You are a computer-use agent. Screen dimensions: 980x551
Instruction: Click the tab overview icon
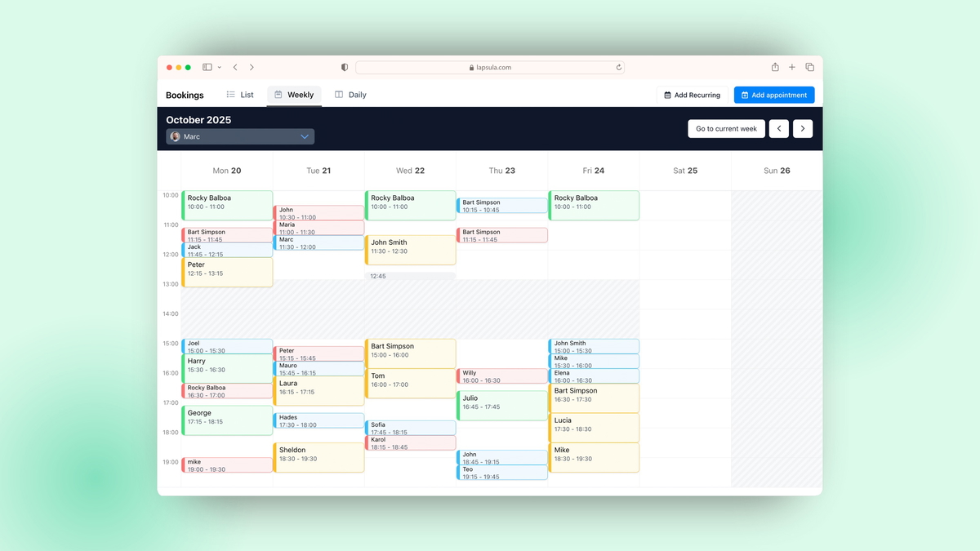[809, 67]
